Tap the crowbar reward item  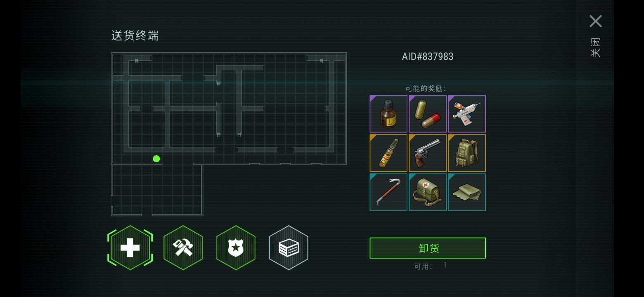coord(388,192)
